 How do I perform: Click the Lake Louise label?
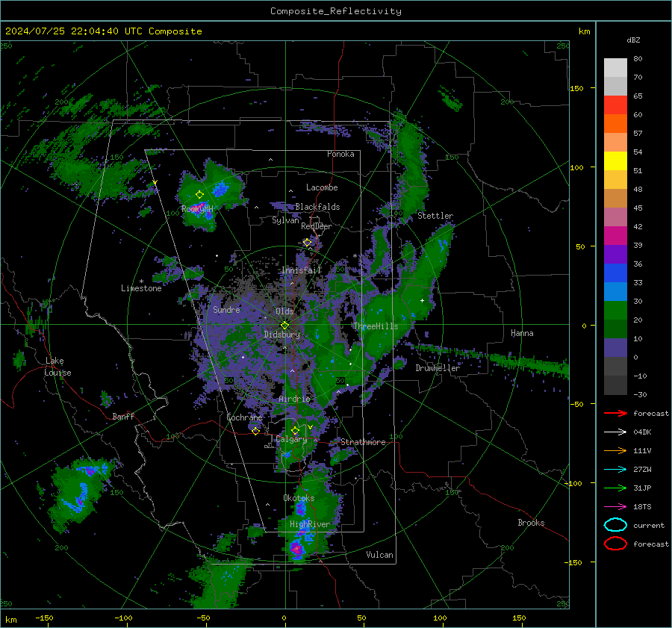click(57, 367)
